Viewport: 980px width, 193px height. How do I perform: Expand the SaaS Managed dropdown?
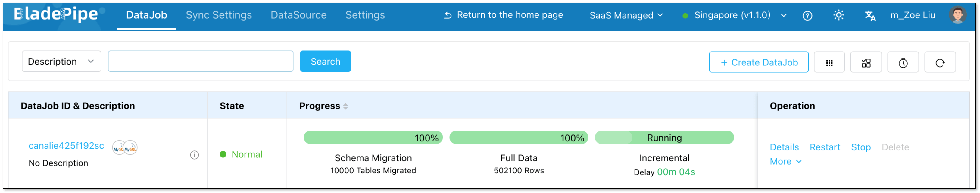[x=626, y=15]
